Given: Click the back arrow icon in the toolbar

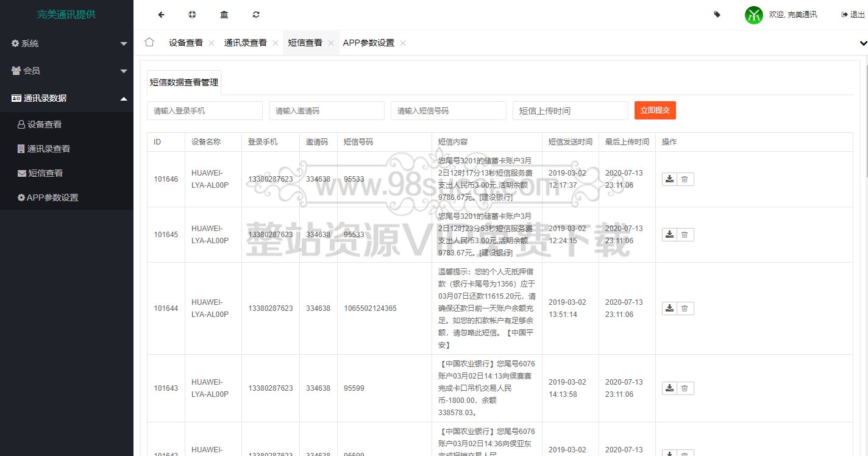Looking at the screenshot, I should click(x=160, y=14).
